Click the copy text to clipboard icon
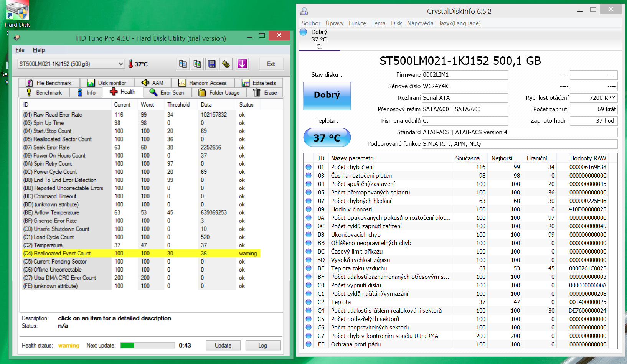Image resolution: width=627 pixels, height=364 pixels. tap(183, 64)
